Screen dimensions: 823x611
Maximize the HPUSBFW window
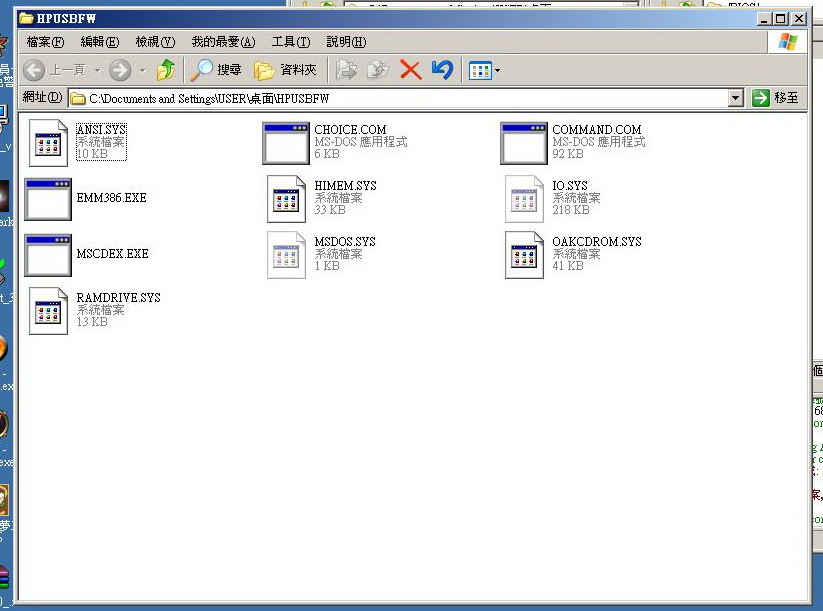[780, 19]
